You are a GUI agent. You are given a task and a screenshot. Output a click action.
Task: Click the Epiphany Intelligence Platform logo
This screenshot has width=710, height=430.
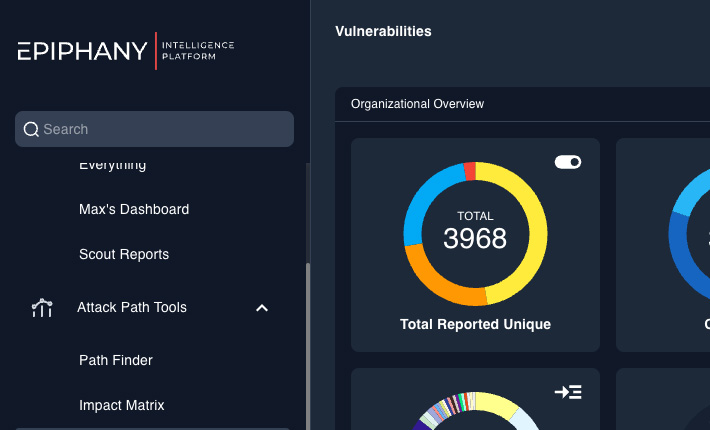coord(126,51)
